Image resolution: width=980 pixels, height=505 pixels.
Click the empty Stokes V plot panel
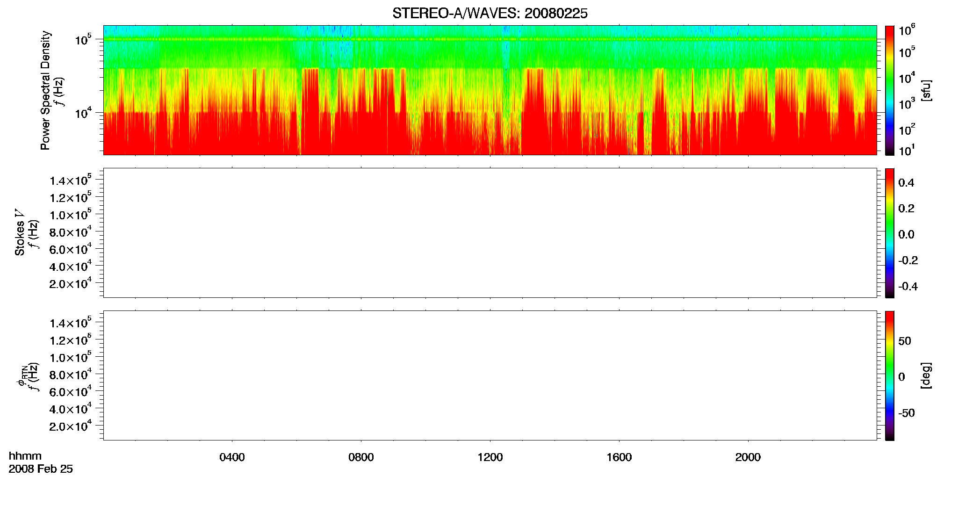[x=490, y=233]
